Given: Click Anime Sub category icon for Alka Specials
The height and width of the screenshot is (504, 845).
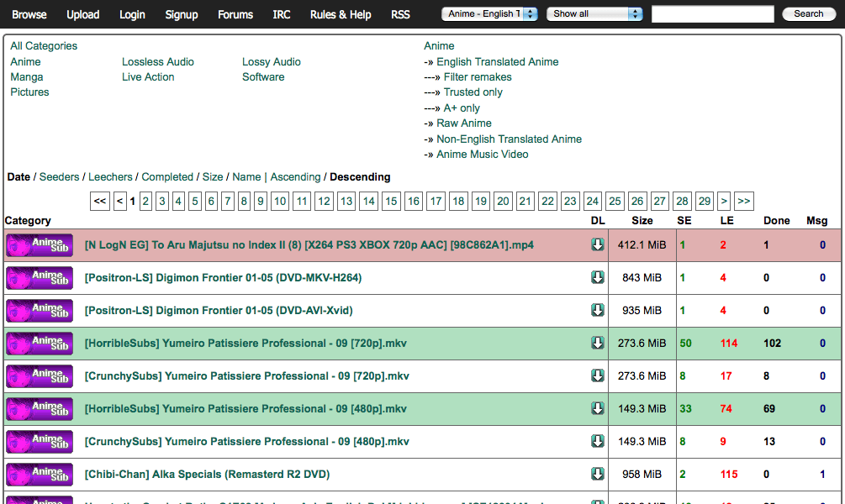Looking at the screenshot, I should coord(39,475).
